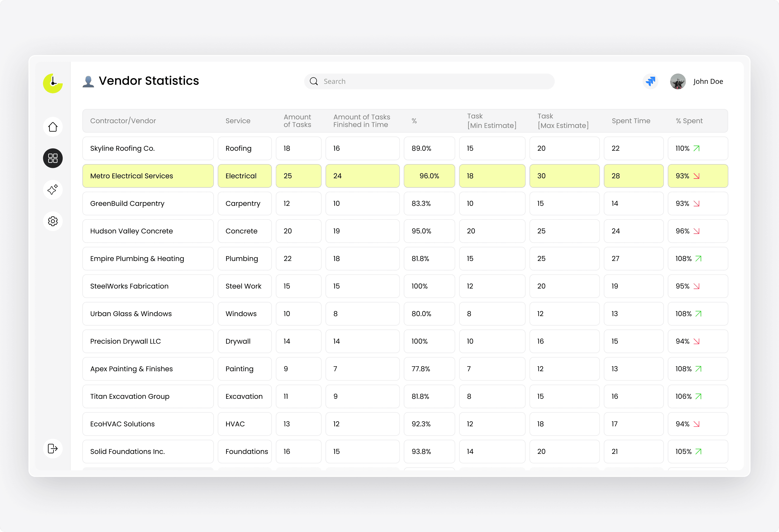Screen dimensions: 779x532
Task: Click up arrow in Skyline Roofing row
Action: [x=697, y=148]
